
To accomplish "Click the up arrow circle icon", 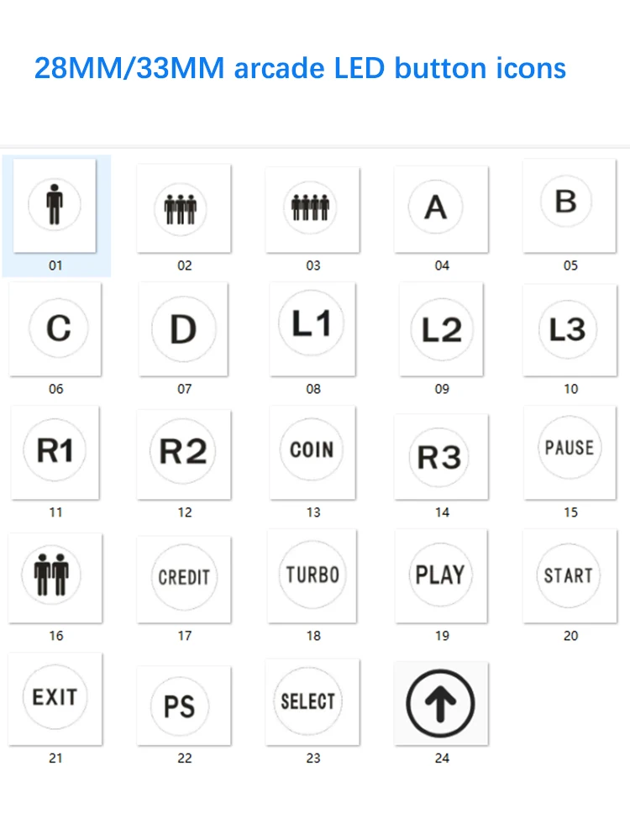I will coord(441,703).
